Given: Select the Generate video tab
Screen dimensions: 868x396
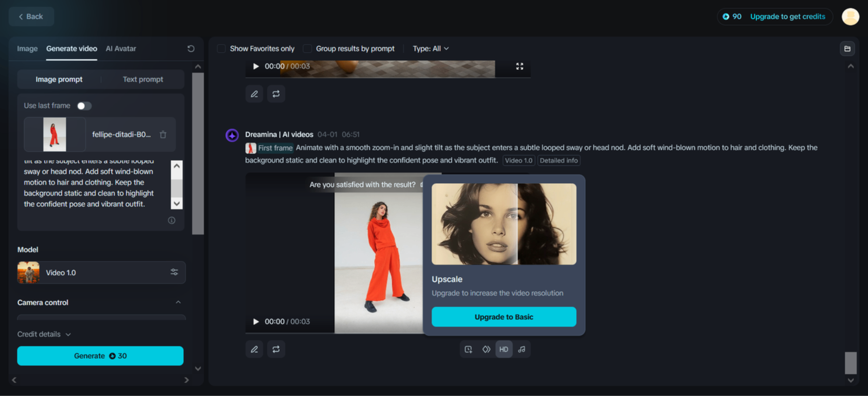Looking at the screenshot, I should [72, 49].
